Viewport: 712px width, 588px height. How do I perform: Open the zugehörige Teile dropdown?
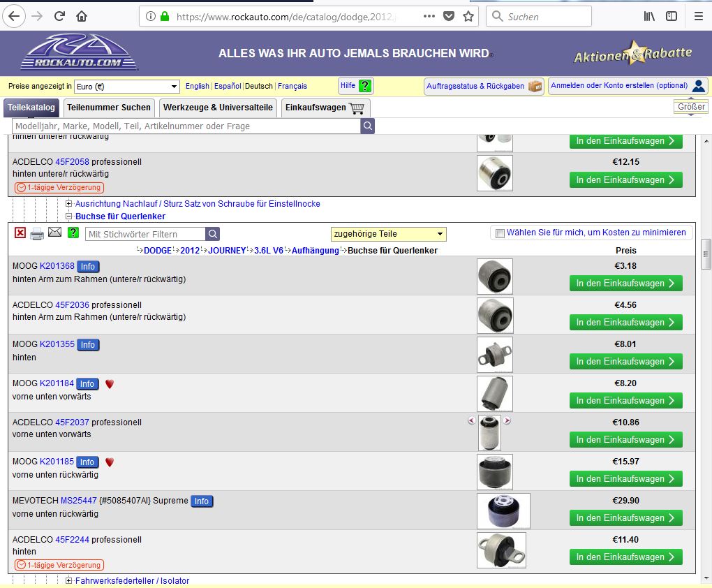coord(388,234)
